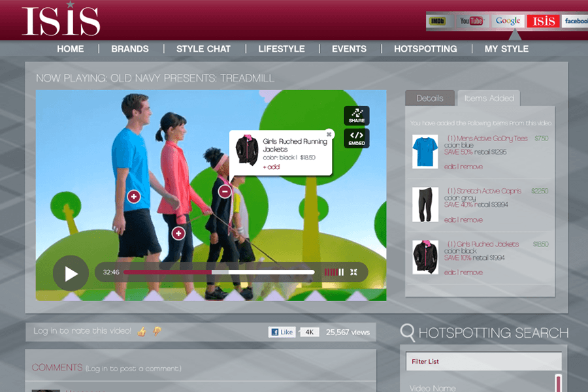Click the Filter List input field
Image resolution: width=588 pixels, height=392 pixels.
click(483, 361)
